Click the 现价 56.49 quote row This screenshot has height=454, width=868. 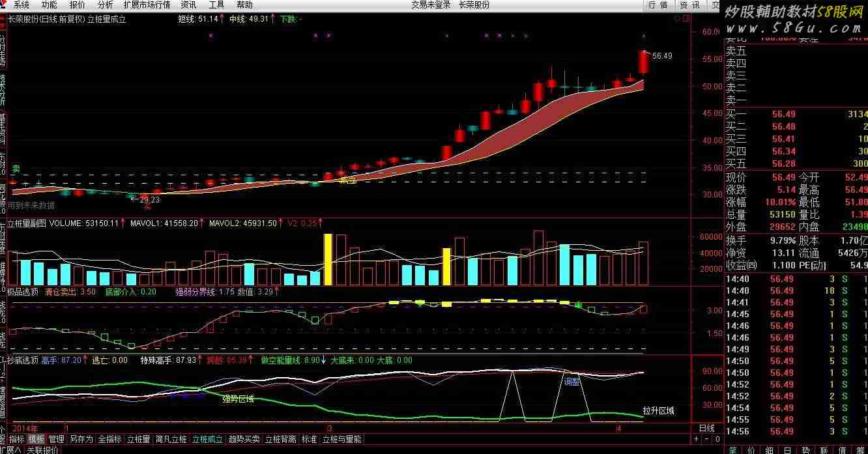pyautogui.click(x=760, y=177)
